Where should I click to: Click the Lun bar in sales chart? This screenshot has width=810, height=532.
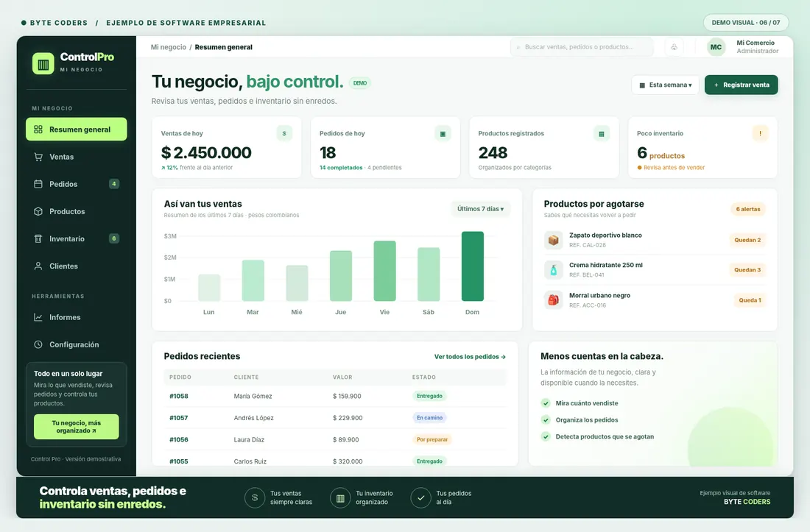(x=209, y=288)
